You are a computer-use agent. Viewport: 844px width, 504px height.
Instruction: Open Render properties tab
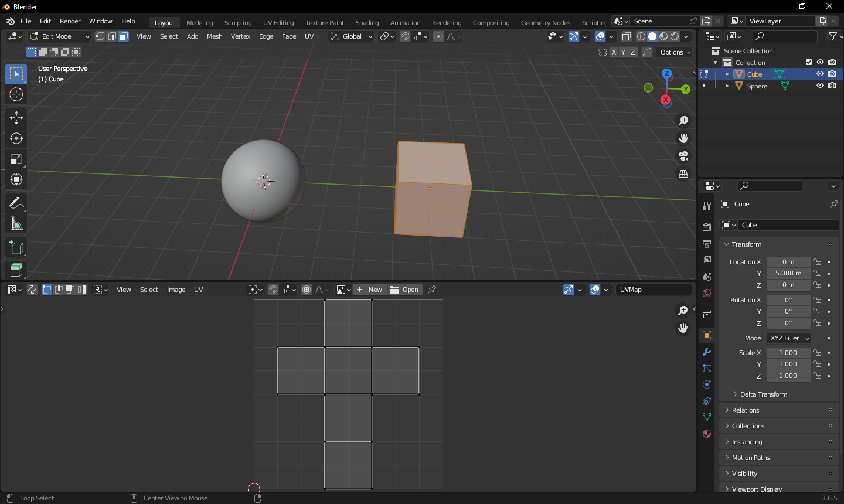(707, 227)
